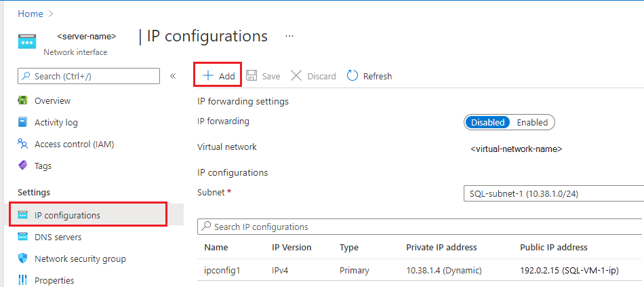Click the Overview icon in the sidebar

pos(23,101)
